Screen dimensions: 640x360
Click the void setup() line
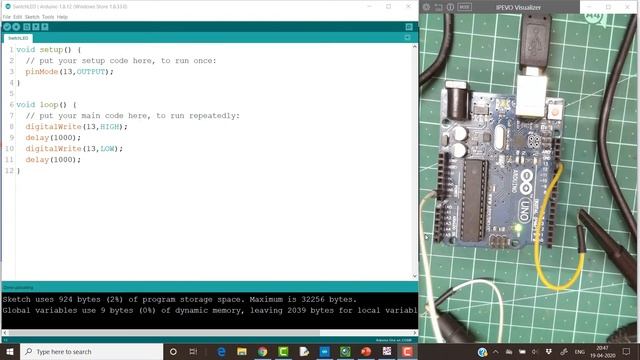click(49, 49)
